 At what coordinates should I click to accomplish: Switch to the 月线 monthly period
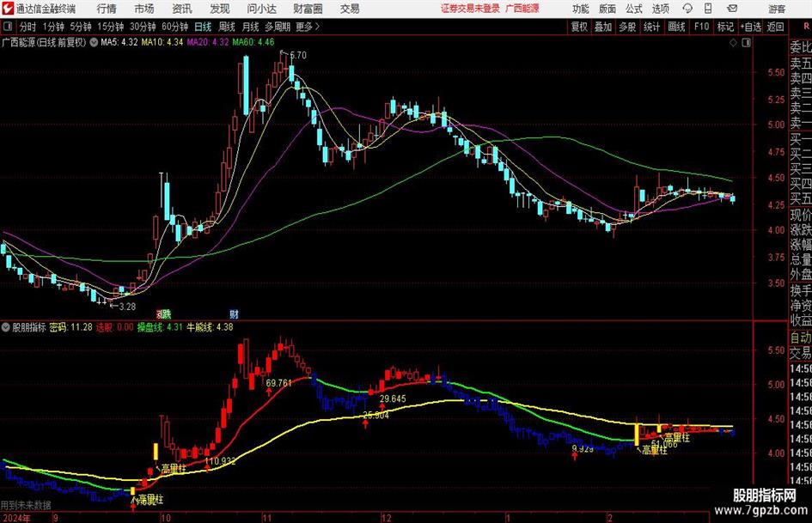[250, 27]
